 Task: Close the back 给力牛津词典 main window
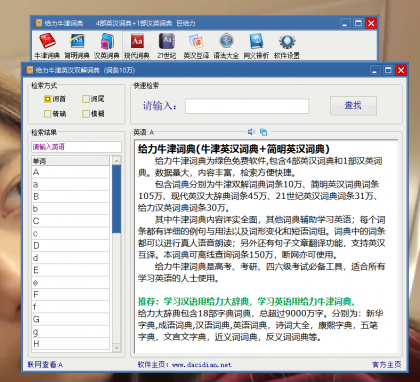coord(371,23)
